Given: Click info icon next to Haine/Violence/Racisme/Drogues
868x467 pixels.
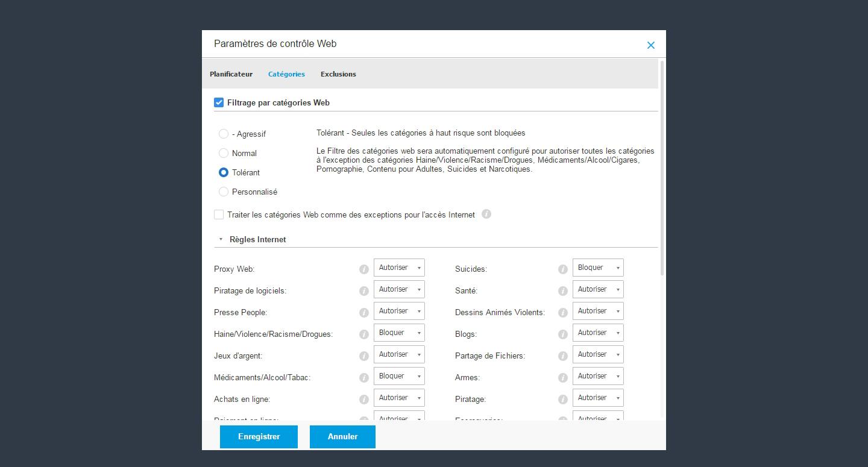Looking at the screenshot, I should pos(363,334).
